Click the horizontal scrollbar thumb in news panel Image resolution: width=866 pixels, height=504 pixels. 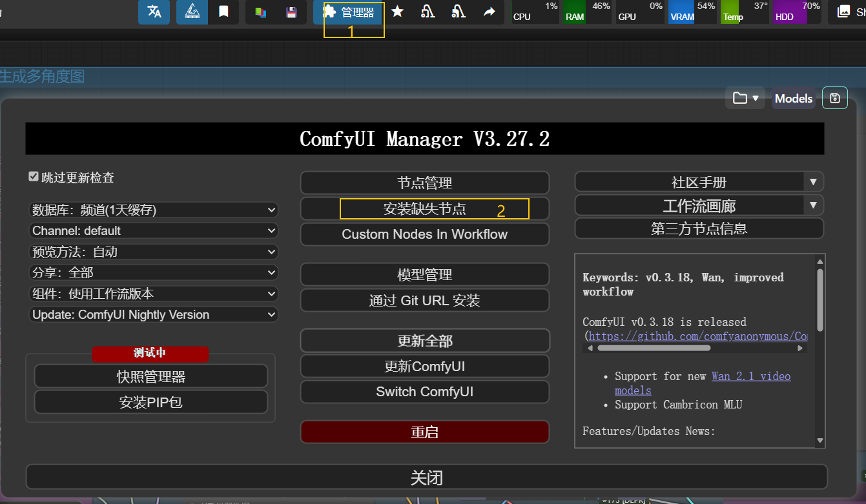click(x=654, y=348)
